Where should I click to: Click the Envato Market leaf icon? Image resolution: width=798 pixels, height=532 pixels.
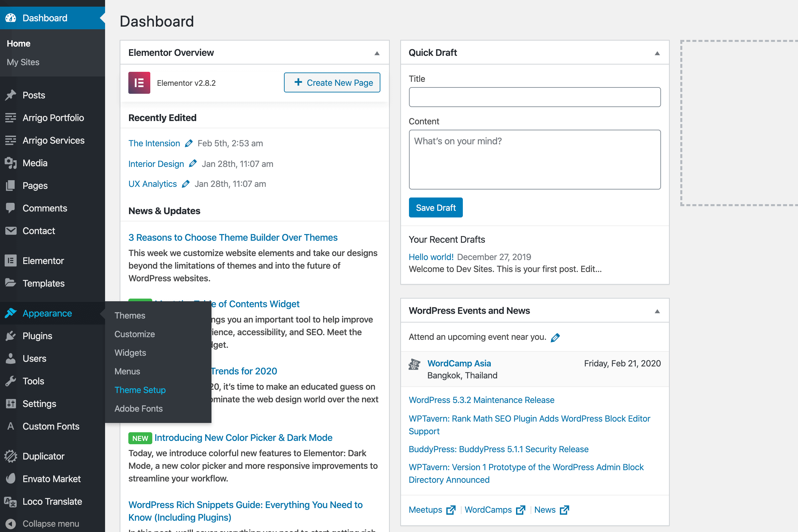[x=11, y=479]
